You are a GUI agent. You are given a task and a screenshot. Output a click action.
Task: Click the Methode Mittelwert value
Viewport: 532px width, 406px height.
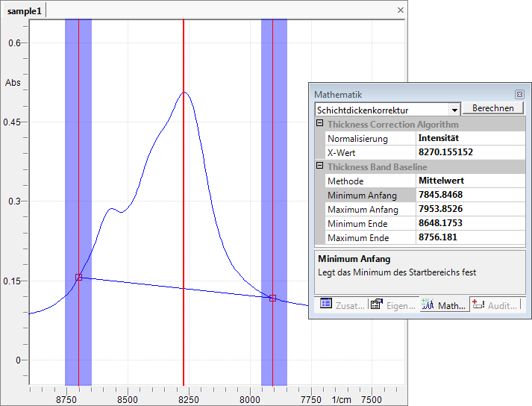pyautogui.click(x=469, y=181)
